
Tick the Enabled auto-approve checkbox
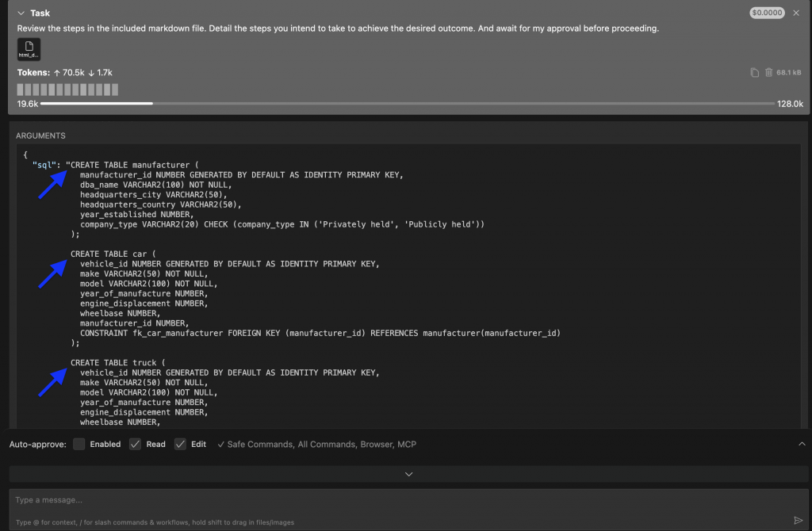tap(79, 444)
